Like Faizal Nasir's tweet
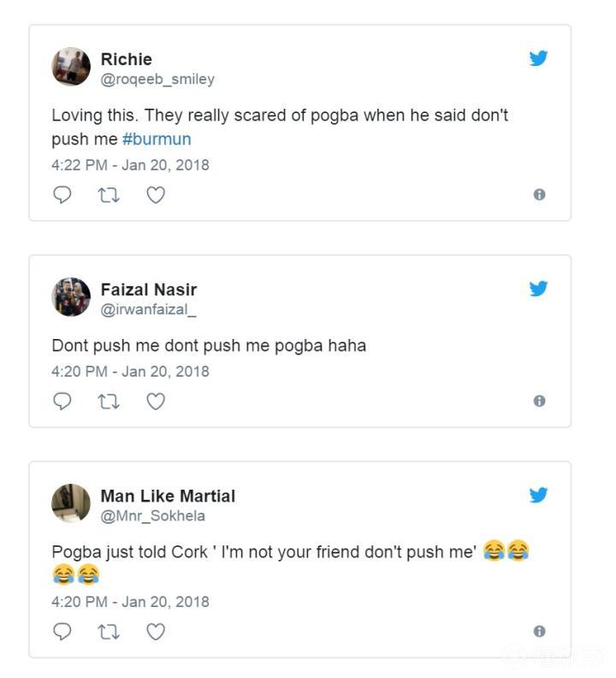The image size is (616, 678). pos(155,401)
